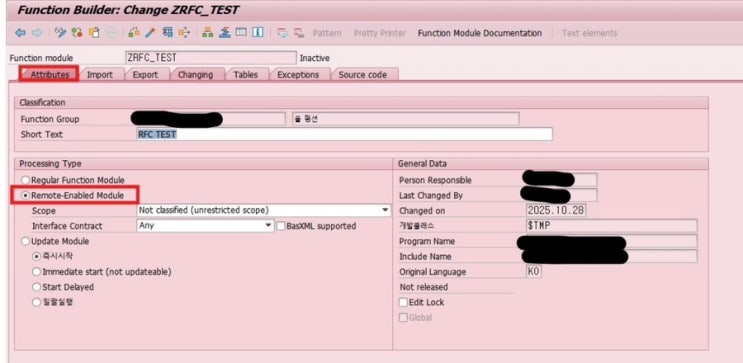743x363 pixels.
Task: Enable the BasXML supported checkbox
Action: 281,226
